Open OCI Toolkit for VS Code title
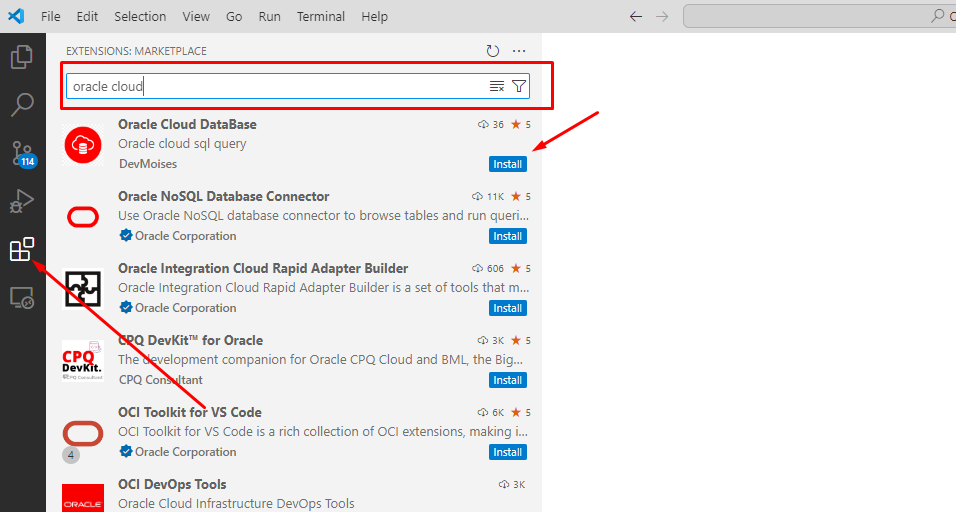 click(x=190, y=412)
